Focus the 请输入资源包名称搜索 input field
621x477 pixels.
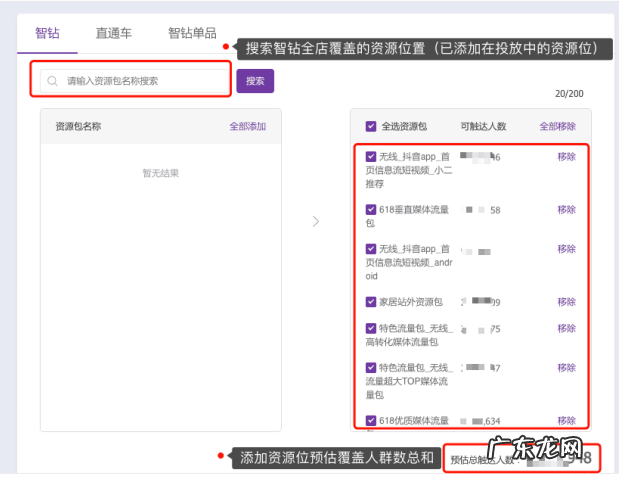(x=135, y=81)
